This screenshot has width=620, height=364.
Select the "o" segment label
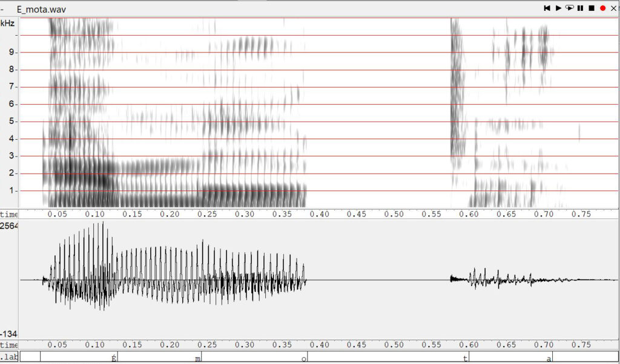[304, 358]
